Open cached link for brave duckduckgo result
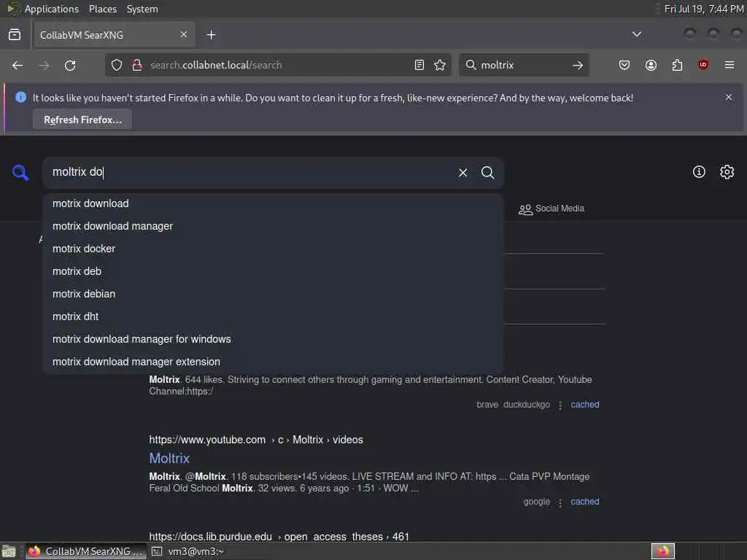Image resolution: width=747 pixels, height=560 pixels. tap(584, 405)
